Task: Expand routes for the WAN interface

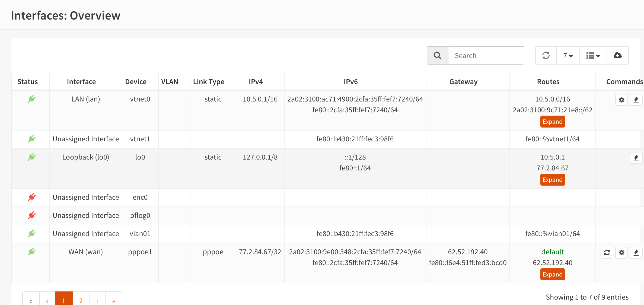Action: 552,274
